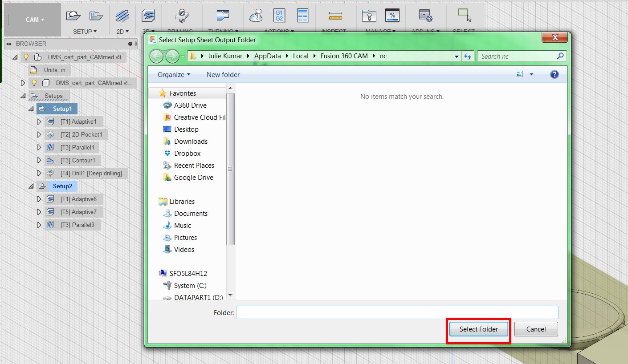Toggle root document lightbulb visibility
628x364 pixels.
coord(26,57)
